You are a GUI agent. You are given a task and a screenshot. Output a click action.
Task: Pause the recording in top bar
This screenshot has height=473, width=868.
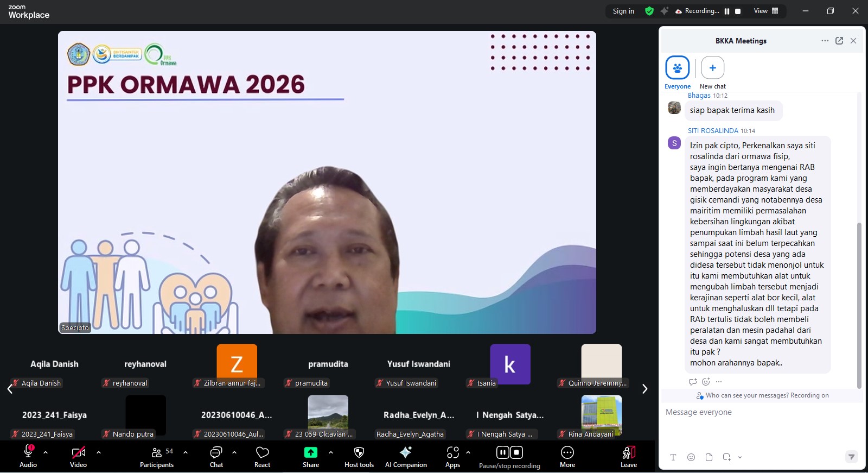point(727,11)
